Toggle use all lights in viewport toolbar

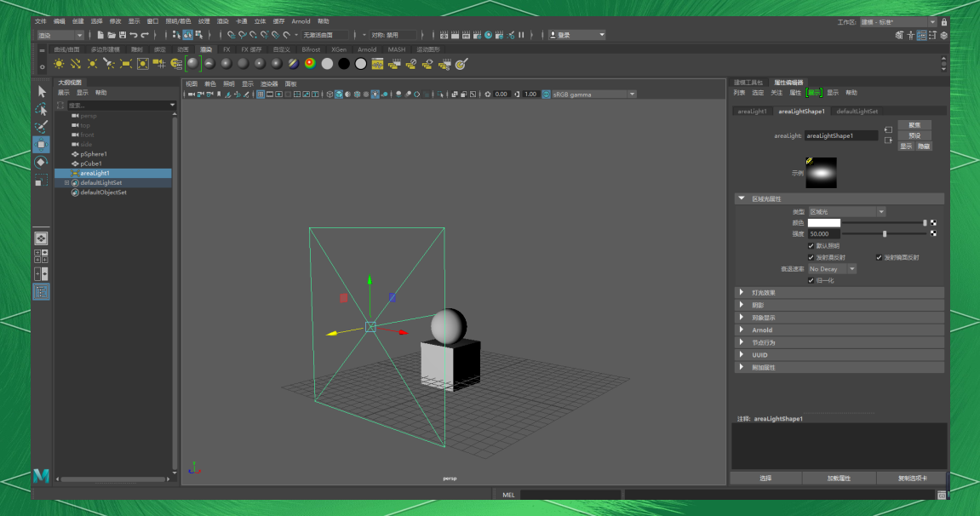[x=375, y=95]
